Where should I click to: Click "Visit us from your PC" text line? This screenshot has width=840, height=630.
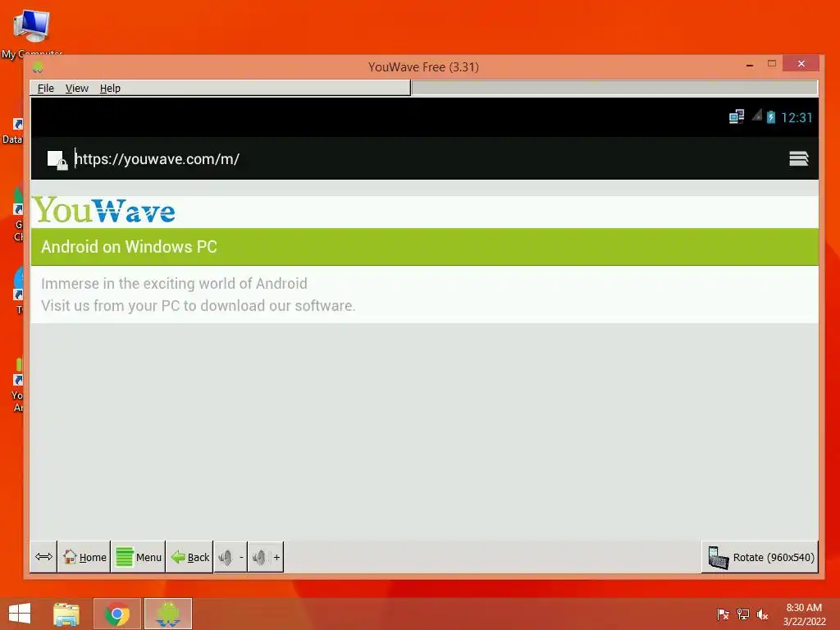click(199, 306)
